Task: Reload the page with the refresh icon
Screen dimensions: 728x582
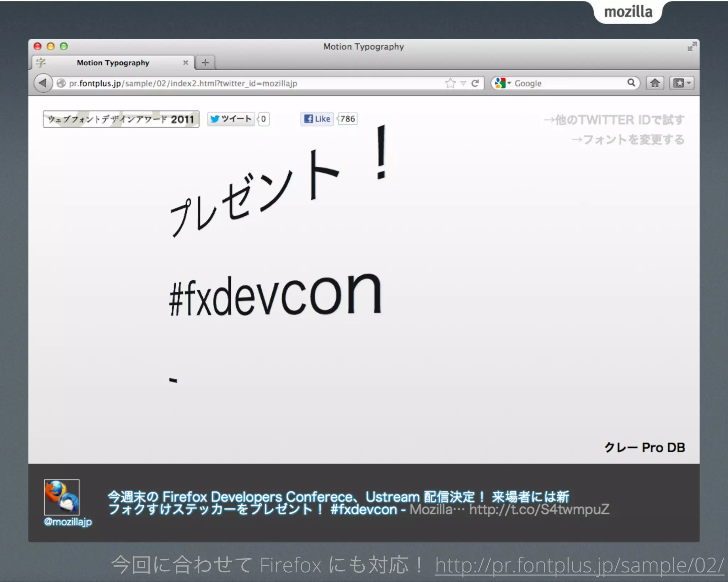Action: coord(475,83)
